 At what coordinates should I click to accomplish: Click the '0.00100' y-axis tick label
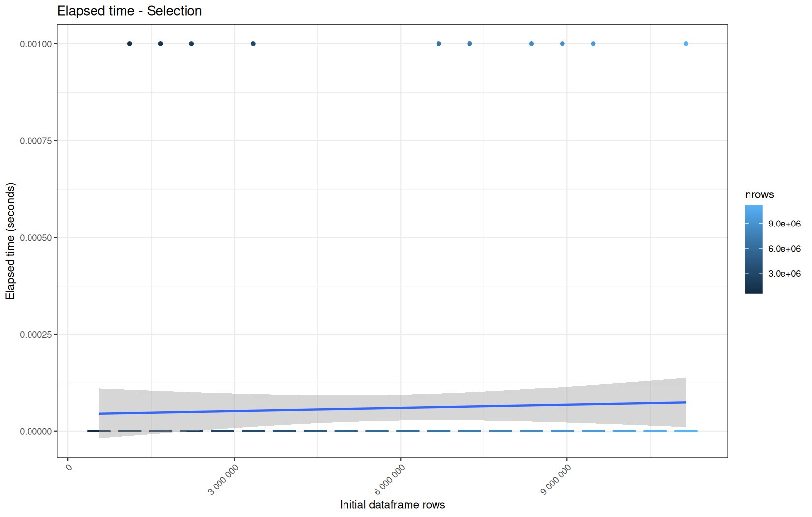point(35,44)
